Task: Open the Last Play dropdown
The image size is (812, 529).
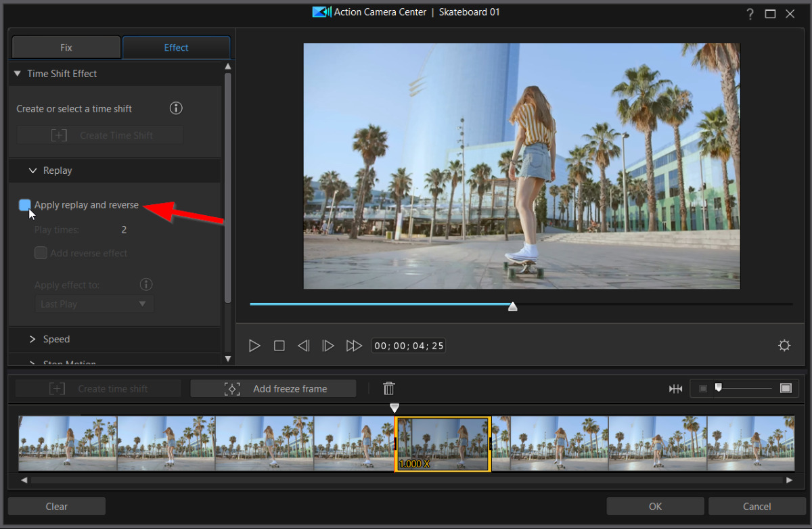Action: click(x=93, y=304)
